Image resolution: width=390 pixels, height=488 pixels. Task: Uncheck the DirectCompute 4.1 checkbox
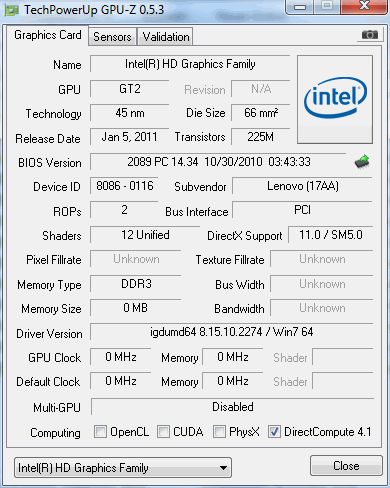pyautogui.click(x=274, y=431)
